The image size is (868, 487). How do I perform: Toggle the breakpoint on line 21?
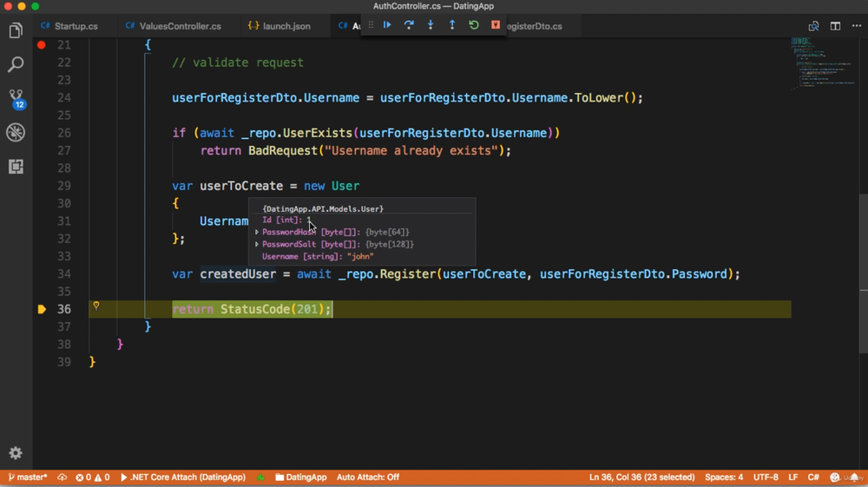point(41,44)
